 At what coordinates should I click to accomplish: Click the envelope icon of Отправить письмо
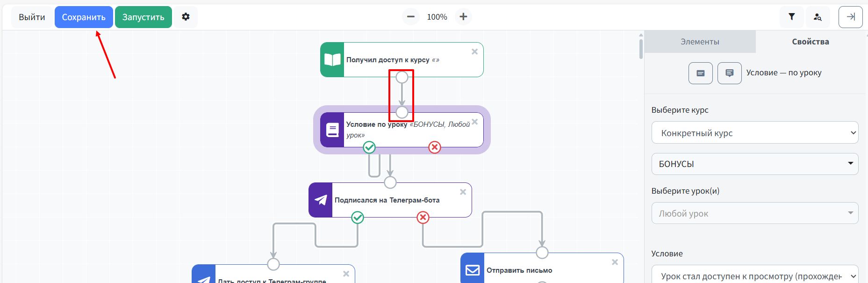click(x=473, y=269)
